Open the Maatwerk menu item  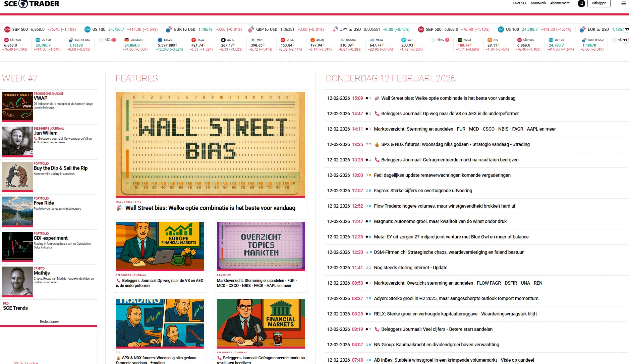538,3
